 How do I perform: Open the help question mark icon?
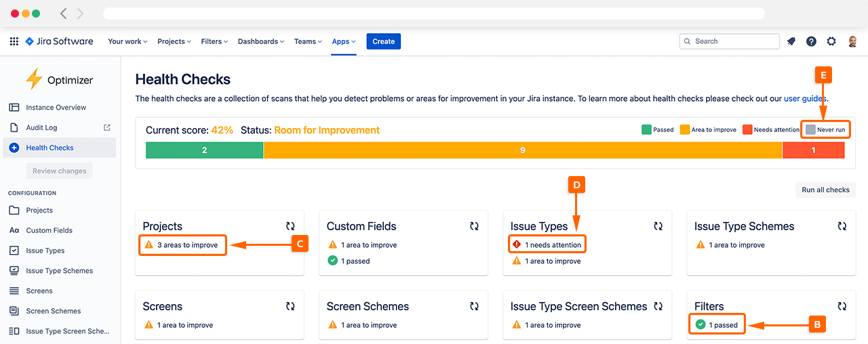[811, 41]
